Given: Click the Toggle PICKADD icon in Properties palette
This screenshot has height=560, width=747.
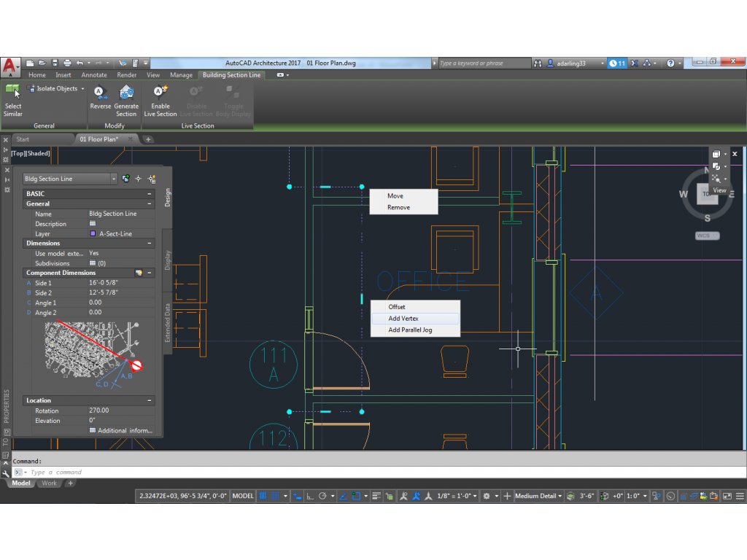Looking at the screenshot, I should click(125, 179).
